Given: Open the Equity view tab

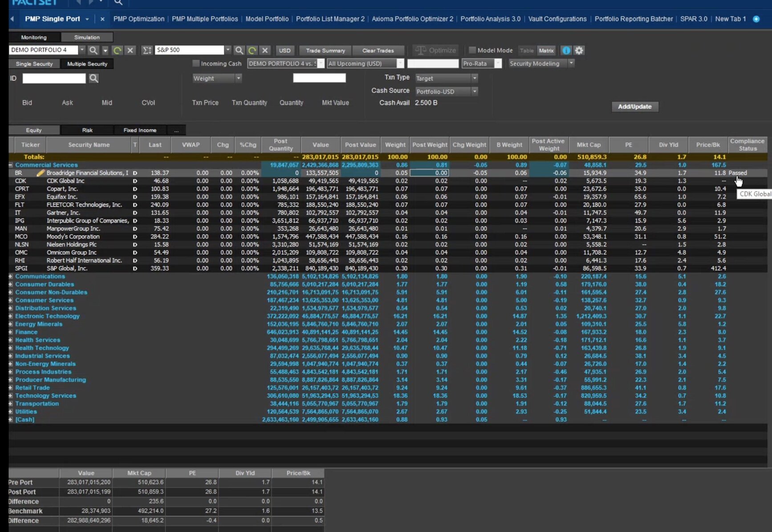Looking at the screenshot, I should (x=34, y=130).
